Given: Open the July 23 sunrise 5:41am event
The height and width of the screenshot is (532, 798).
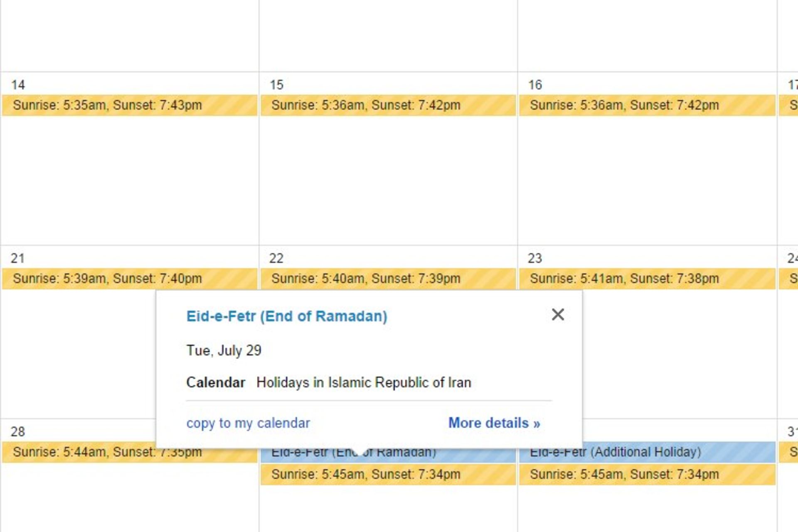Looking at the screenshot, I should [x=647, y=278].
